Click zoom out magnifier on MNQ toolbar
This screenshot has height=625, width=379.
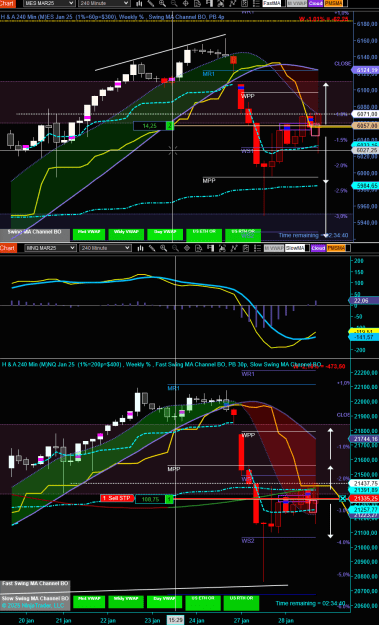tap(175, 248)
